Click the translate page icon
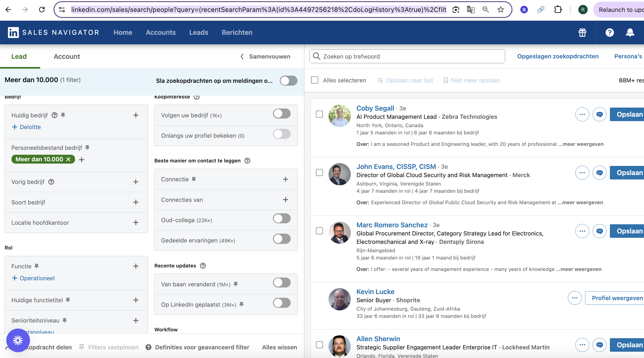The width and height of the screenshot is (644, 358). [471, 10]
